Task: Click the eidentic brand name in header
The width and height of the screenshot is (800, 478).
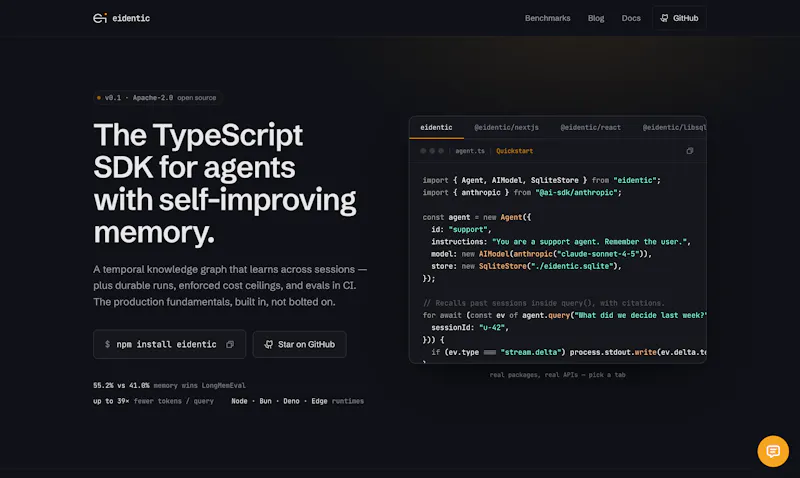Action: pos(131,18)
